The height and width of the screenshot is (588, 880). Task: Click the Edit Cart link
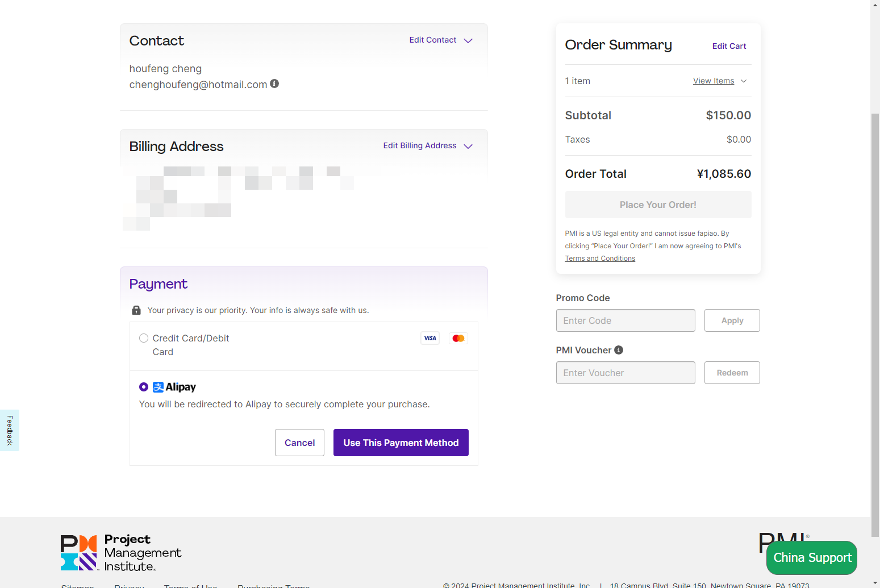click(x=729, y=46)
